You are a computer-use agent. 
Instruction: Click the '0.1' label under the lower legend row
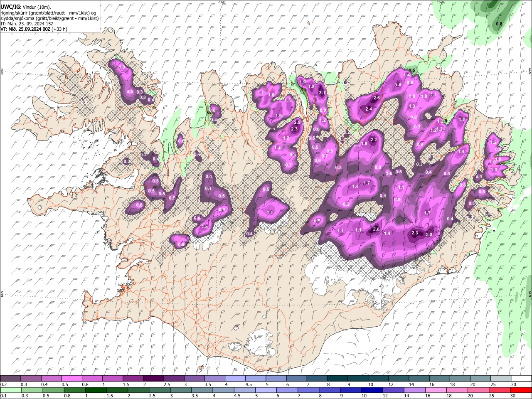tap(4, 396)
